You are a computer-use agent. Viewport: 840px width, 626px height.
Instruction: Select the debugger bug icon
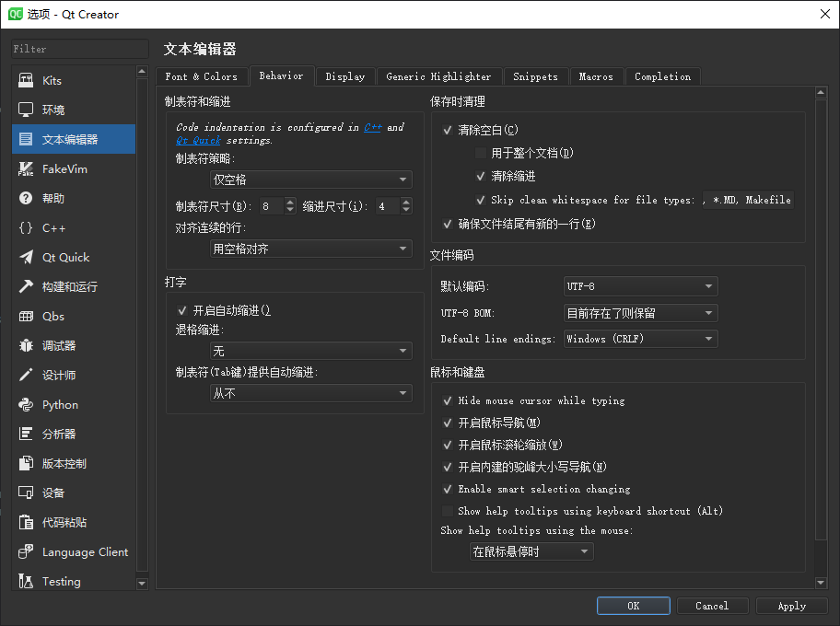[26, 346]
